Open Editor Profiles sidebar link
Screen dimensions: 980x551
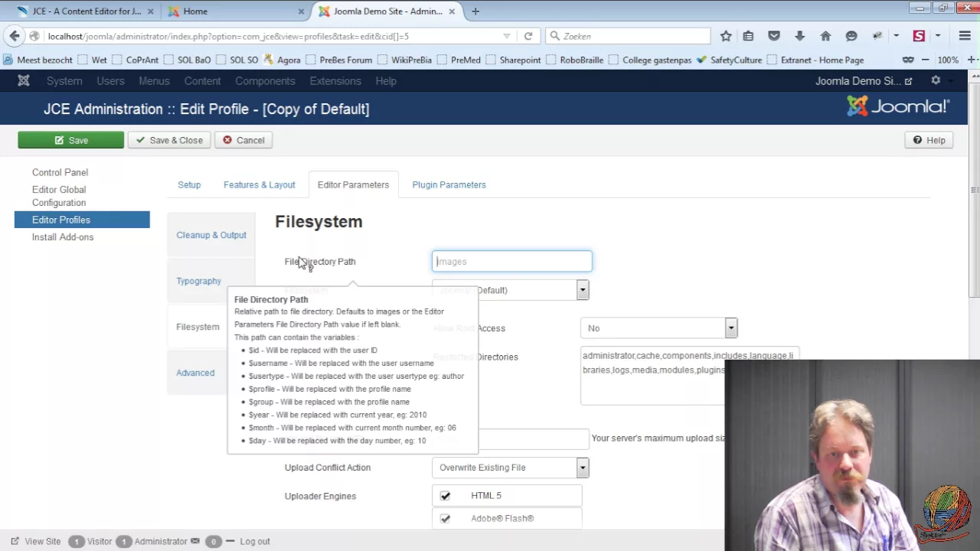(x=82, y=220)
